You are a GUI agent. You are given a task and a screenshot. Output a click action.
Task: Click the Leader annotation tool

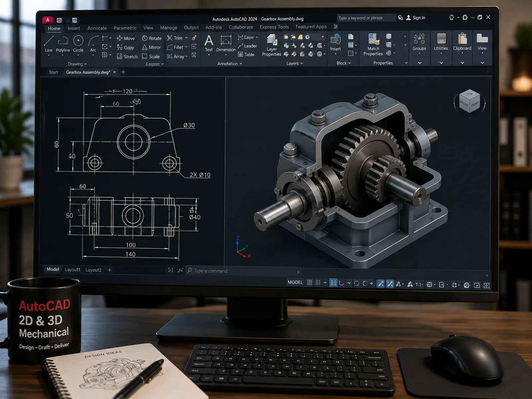coord(247,46)
